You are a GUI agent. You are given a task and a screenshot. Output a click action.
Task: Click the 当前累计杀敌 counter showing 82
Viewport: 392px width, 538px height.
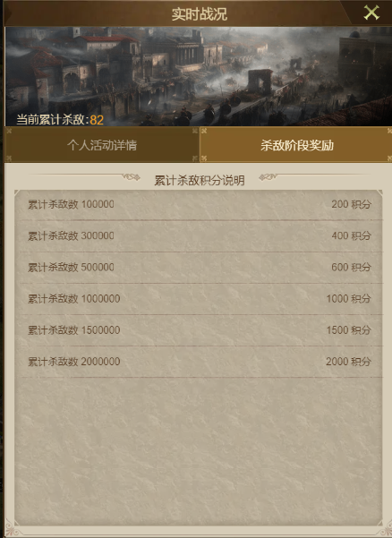60,120
